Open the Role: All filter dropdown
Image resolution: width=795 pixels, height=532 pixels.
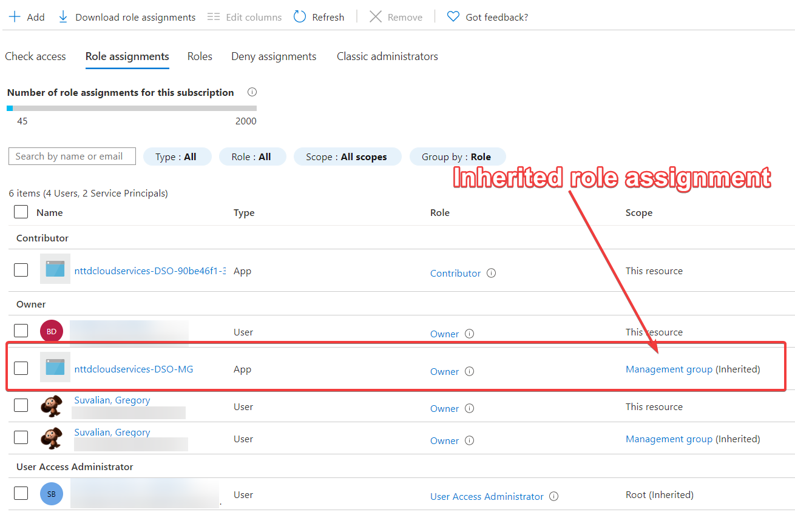point(252,157)
